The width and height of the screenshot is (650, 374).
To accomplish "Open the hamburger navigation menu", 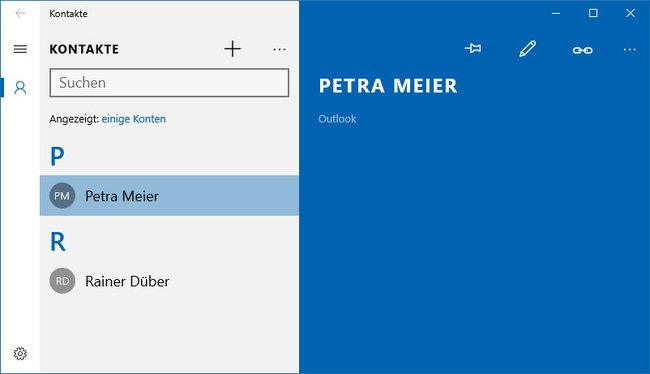I will point(20,49).
